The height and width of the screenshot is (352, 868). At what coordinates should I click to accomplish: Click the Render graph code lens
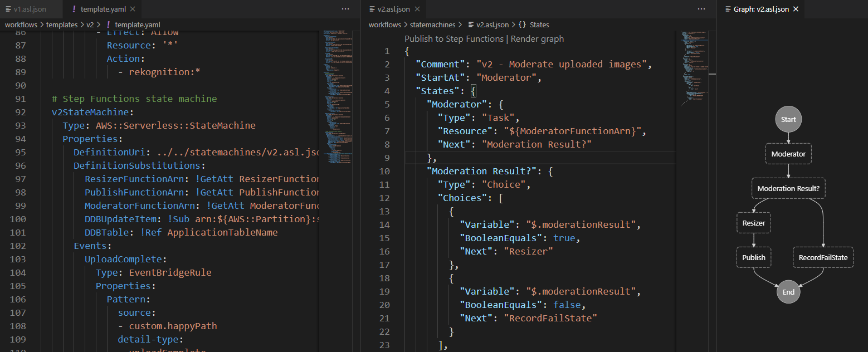[537, 39]
